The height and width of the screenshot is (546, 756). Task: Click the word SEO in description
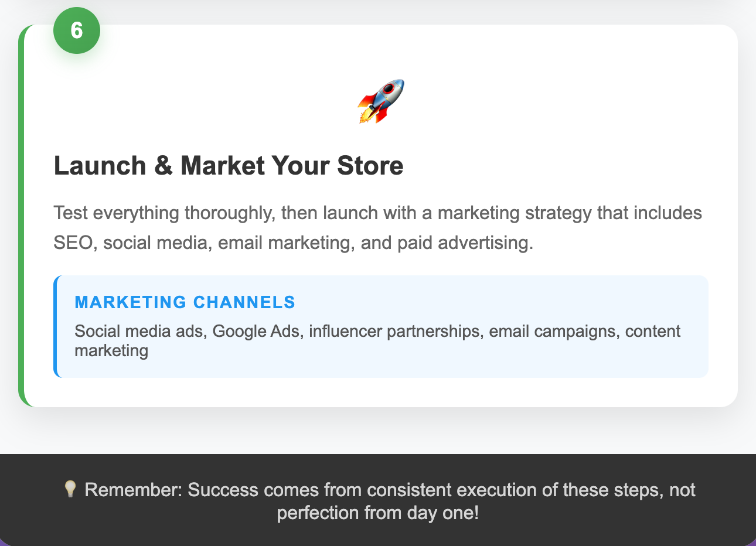click(x=73, y=243)
